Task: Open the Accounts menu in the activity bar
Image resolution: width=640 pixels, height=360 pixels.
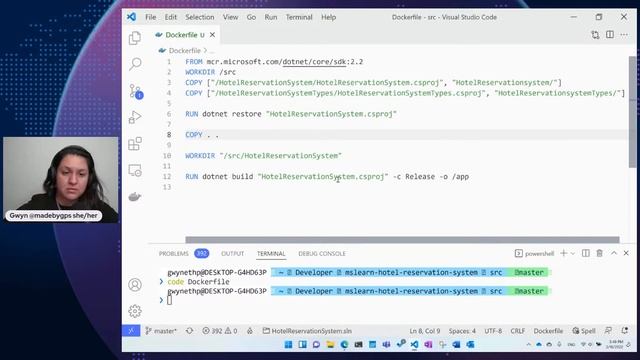Action: coord(135,284)
